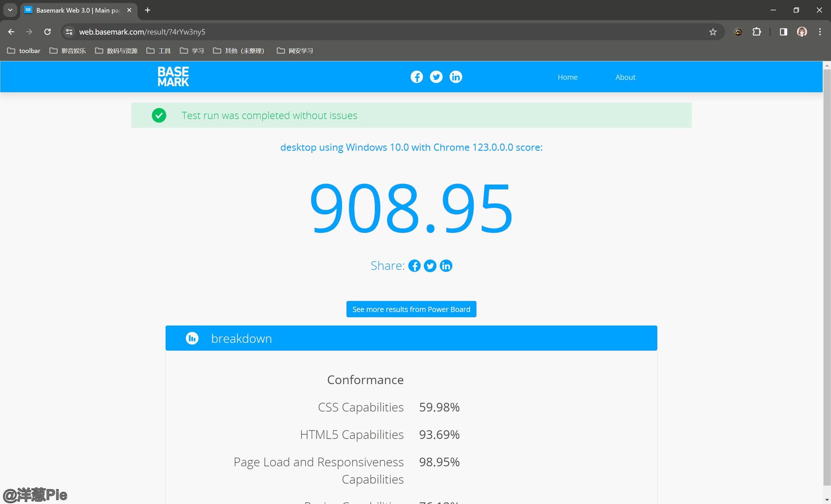Open a new browser tab
The height and width of the screenshot is (504, 831).
coord(148,10)
